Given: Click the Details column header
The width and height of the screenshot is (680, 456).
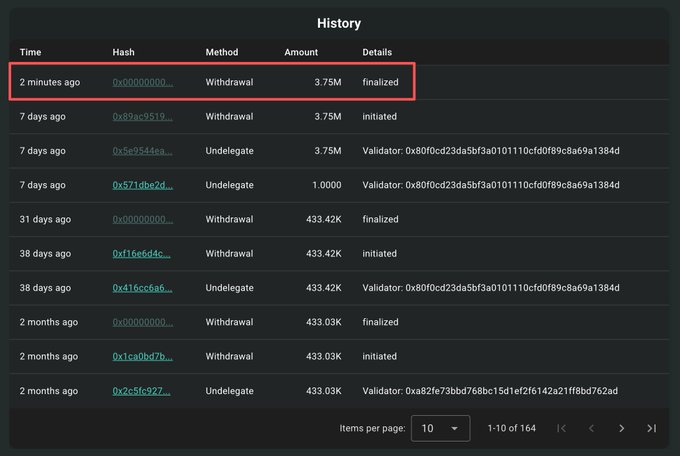Looking at the screenshot, I should point(377,52).
